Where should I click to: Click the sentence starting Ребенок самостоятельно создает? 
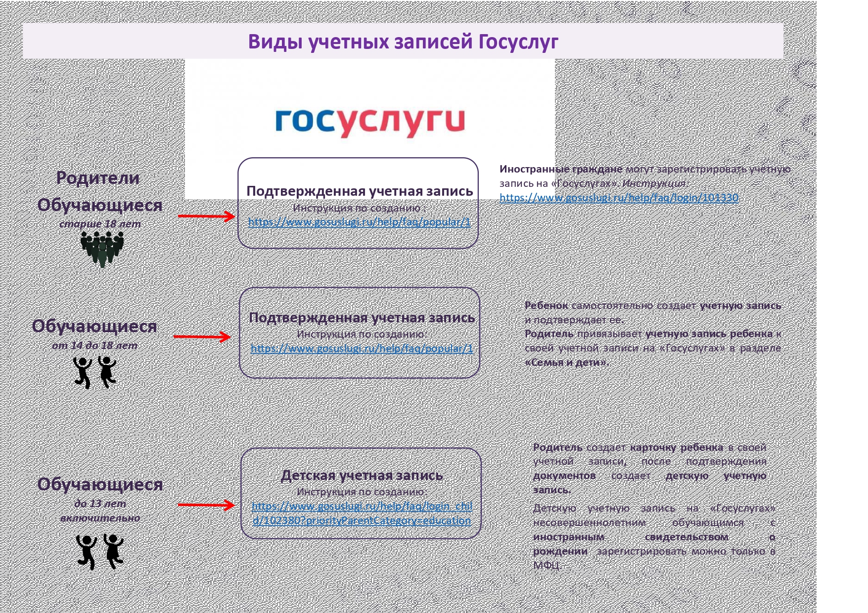(x=653, y=312)
